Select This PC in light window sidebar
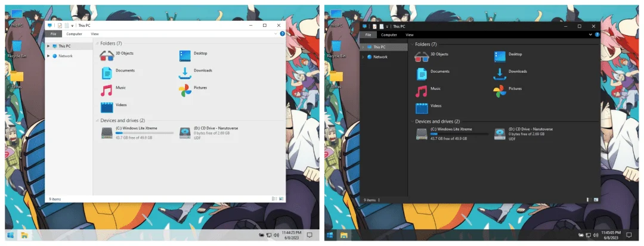Screen dimensions: 644x246 click(69, 46)
